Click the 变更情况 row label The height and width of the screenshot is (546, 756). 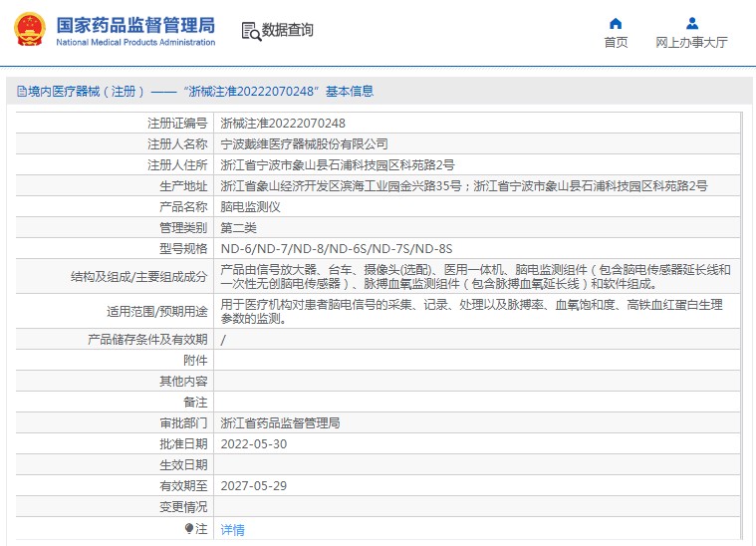point(183,507)
